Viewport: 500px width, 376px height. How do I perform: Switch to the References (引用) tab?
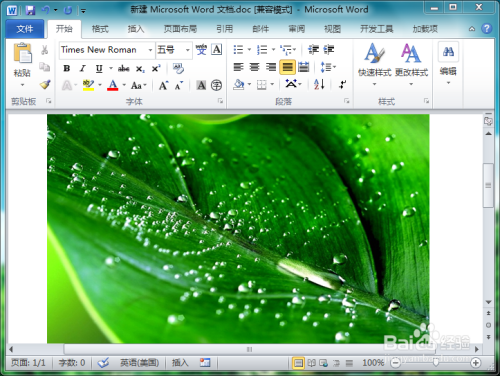224,29
